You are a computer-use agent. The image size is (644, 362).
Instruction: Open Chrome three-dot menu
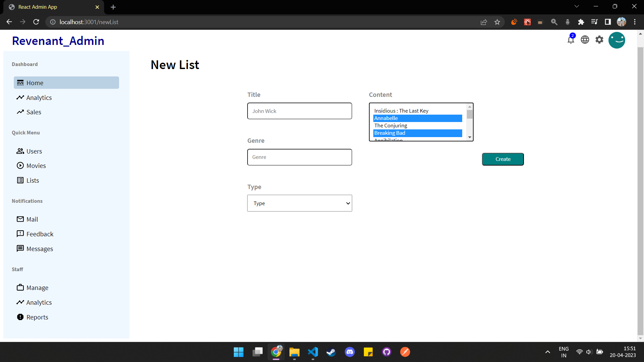tap(635, 22)
